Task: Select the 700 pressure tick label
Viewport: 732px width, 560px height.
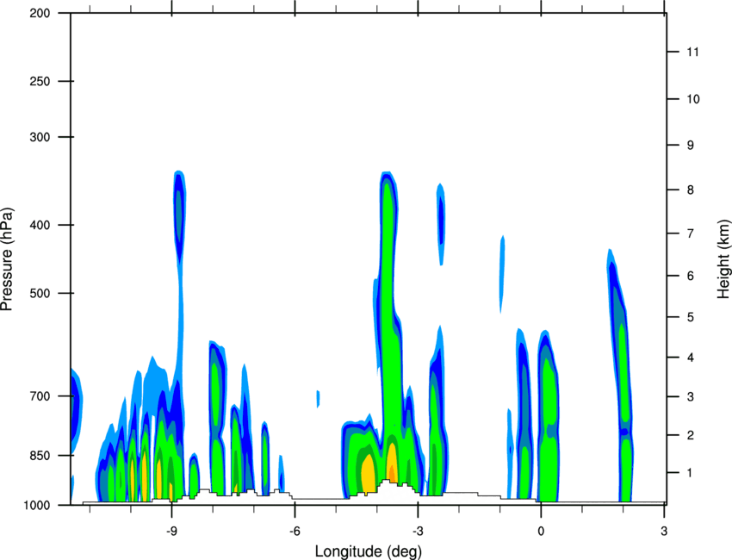Action: tap(40, 396)
